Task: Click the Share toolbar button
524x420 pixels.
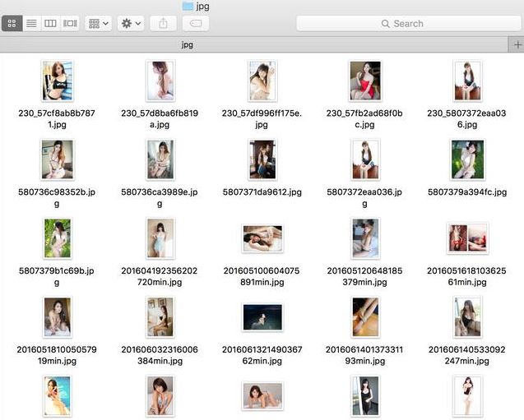Action: click(163, 23)
